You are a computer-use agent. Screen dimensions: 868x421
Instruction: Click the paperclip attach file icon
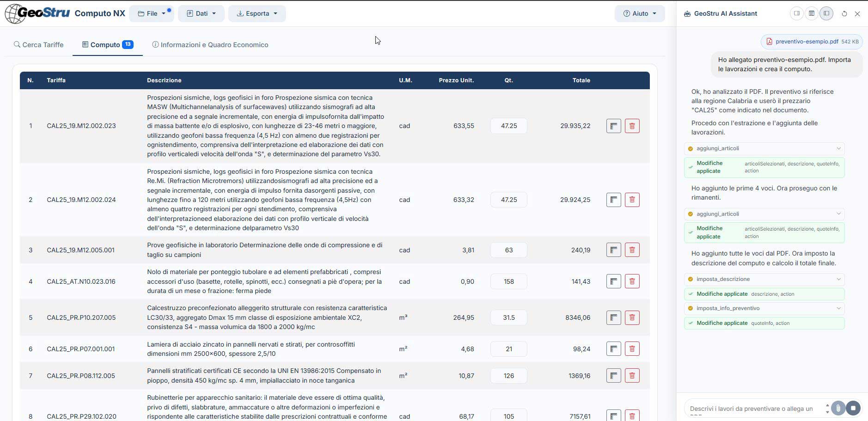coord(837,408)
